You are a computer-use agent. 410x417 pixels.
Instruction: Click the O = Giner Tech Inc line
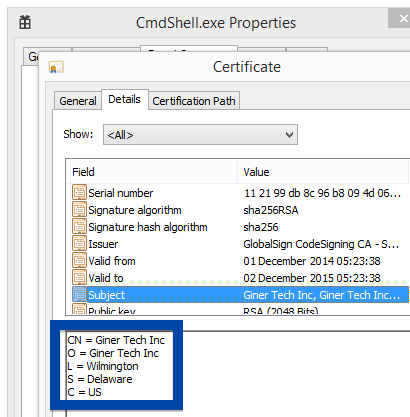(113, 353)
